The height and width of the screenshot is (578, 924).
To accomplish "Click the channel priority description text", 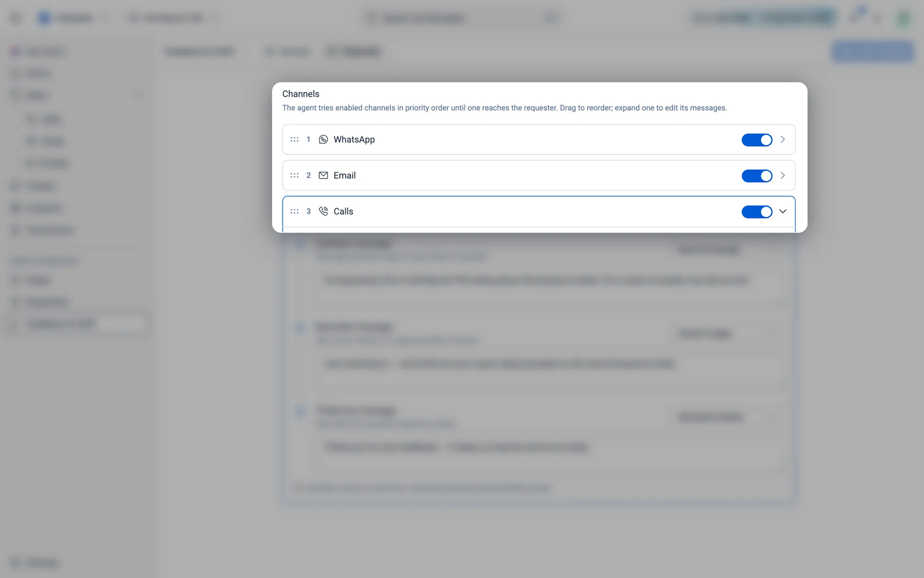I will pos(505,108).
